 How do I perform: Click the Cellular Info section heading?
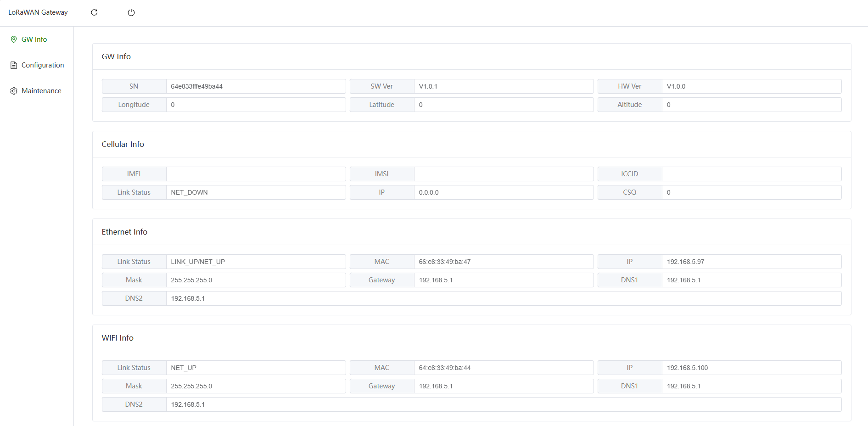123,144
